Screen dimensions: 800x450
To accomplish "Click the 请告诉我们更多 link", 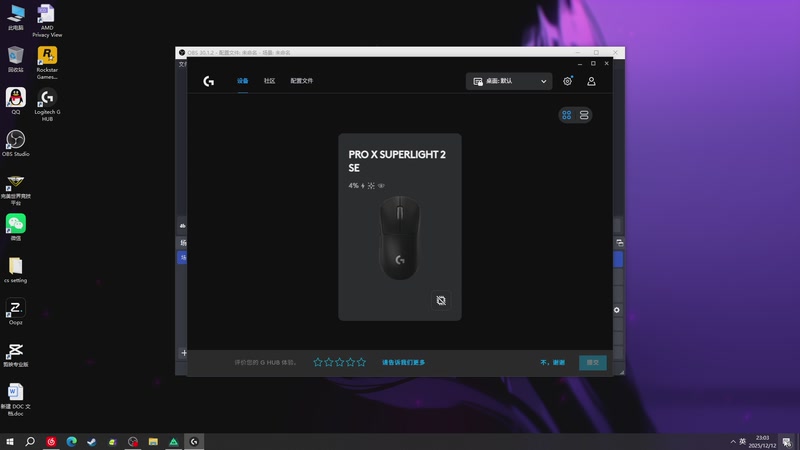I will click(404, 363).
